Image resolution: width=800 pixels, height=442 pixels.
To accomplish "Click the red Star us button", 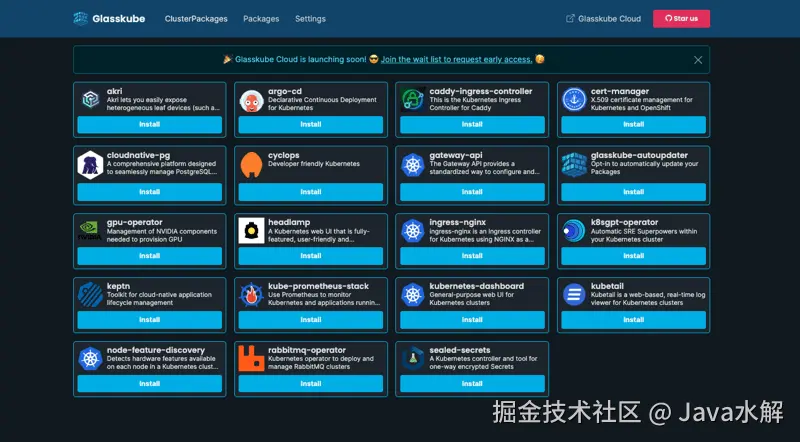I will point(681,18).
